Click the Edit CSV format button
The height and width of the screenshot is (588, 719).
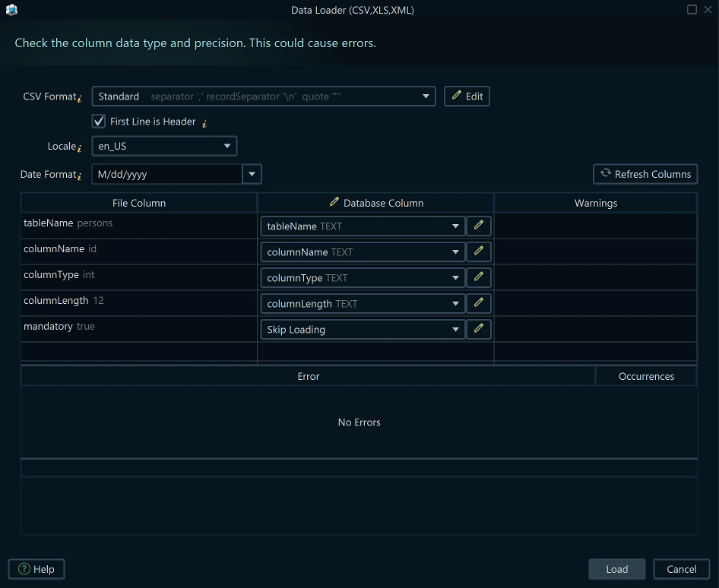pos(467,96)
